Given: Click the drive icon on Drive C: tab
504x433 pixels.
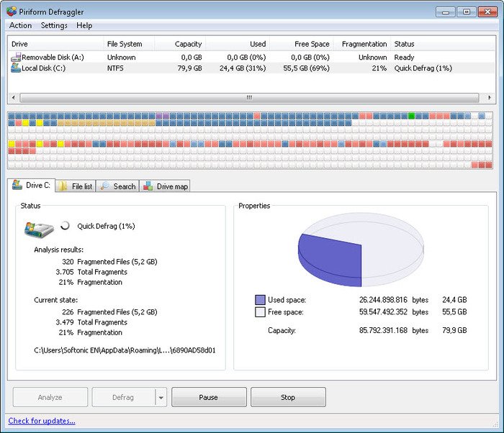Looking at the screenshot, I should (17, 185).
